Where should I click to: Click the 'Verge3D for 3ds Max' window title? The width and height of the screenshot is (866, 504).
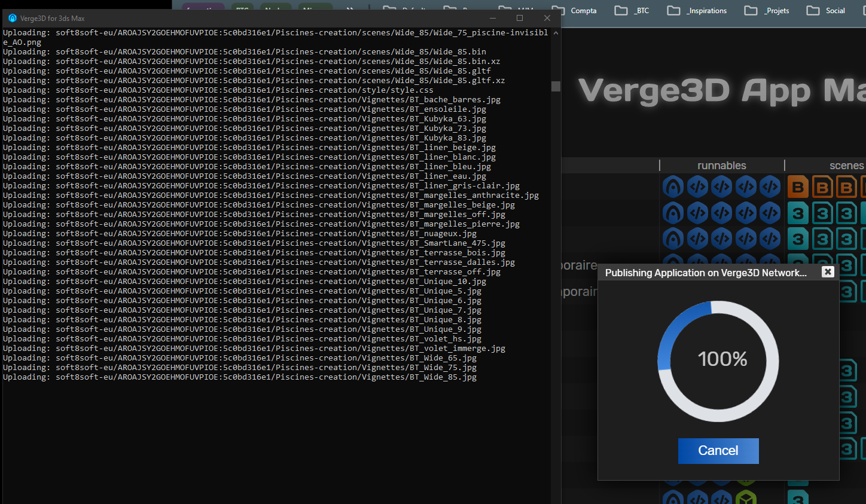click(x=53, y=19)
